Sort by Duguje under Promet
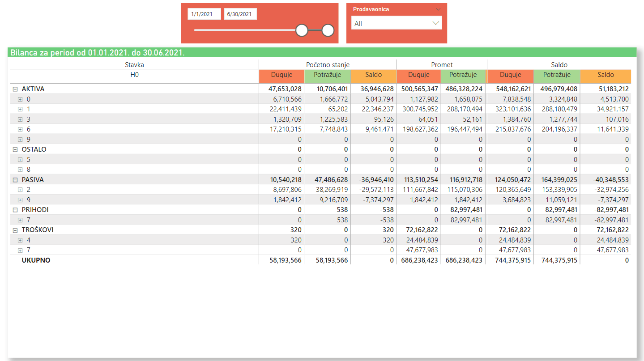Viewport: 644px width, 361px height. coord(418,75)
